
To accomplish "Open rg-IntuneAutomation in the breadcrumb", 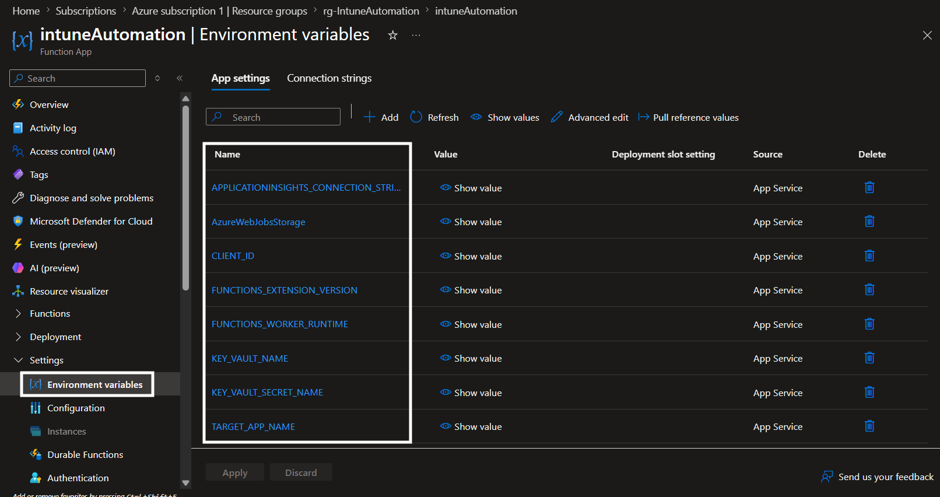I will (371, 11).
